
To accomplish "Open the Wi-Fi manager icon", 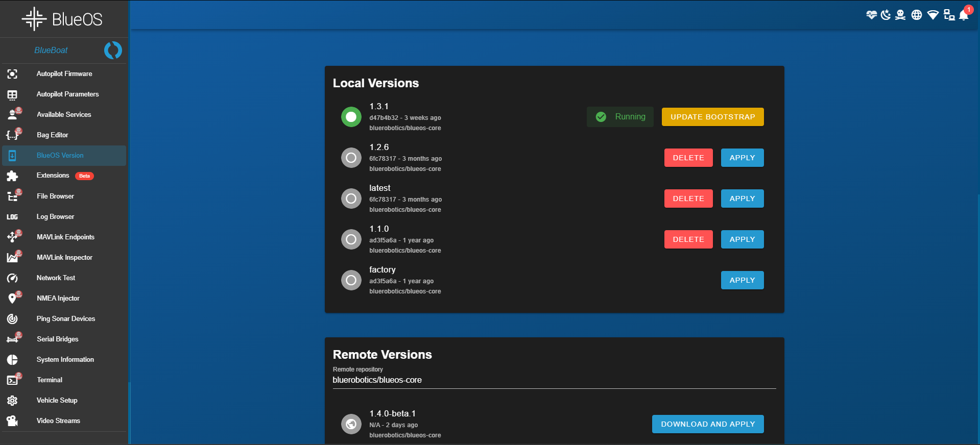I will 933,15.
